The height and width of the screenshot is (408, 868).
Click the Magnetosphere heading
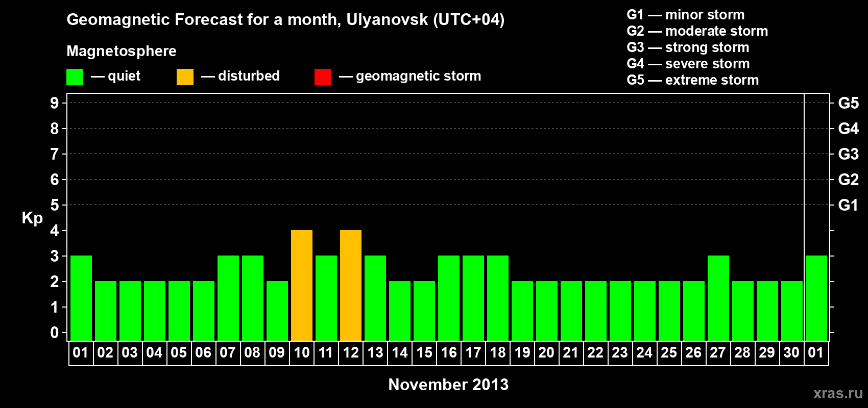pyautogui.click(x=122, y=51)
